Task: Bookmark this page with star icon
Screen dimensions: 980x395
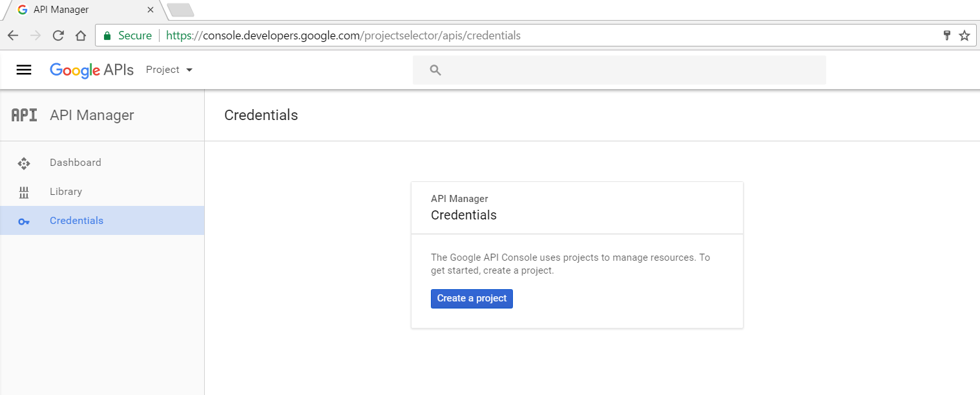Action: [964, 35]
